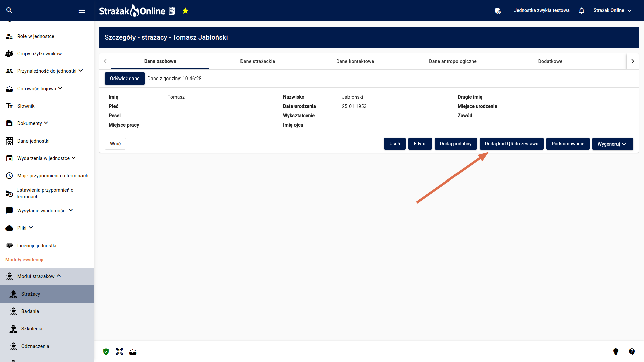Open the shield icon in header
Image resolution: width=644 pixels, height=362 pixels.
(498, 11)
